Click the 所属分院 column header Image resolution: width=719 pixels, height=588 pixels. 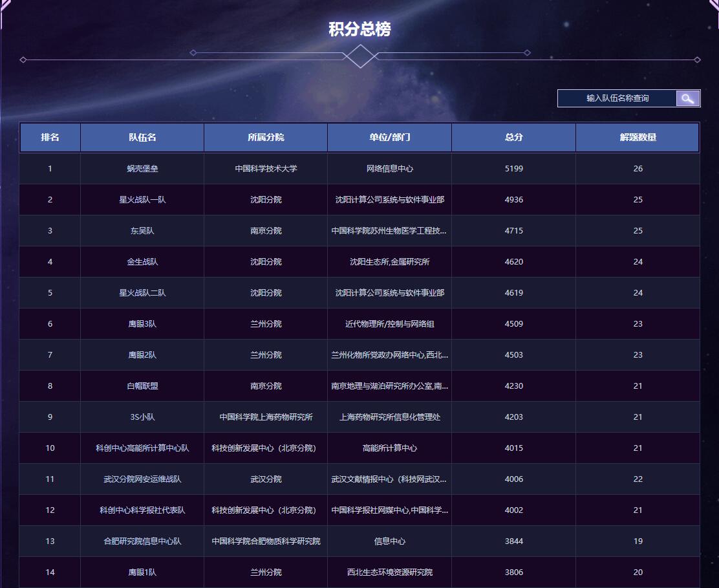click(266, 137)
